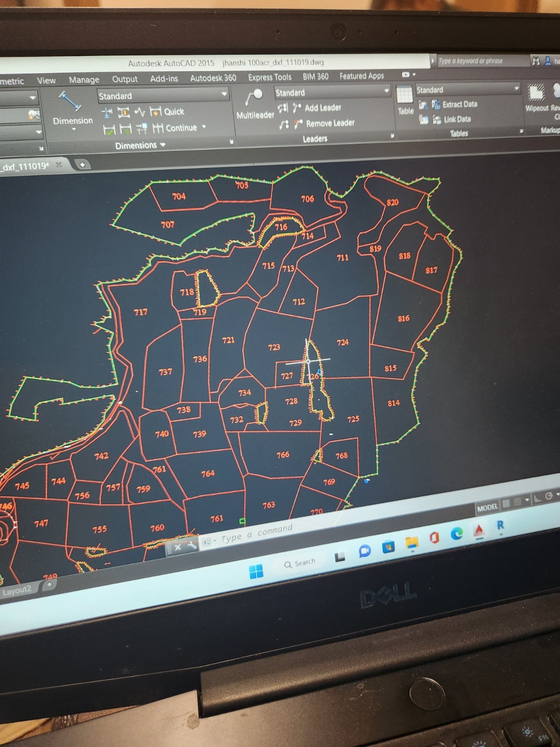Select parcel label 723 in drawing

point(274,347)
